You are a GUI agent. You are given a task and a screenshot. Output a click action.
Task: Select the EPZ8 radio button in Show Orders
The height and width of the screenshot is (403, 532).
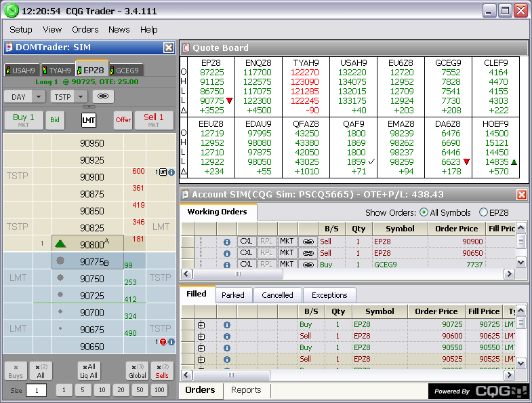(483, 212)
